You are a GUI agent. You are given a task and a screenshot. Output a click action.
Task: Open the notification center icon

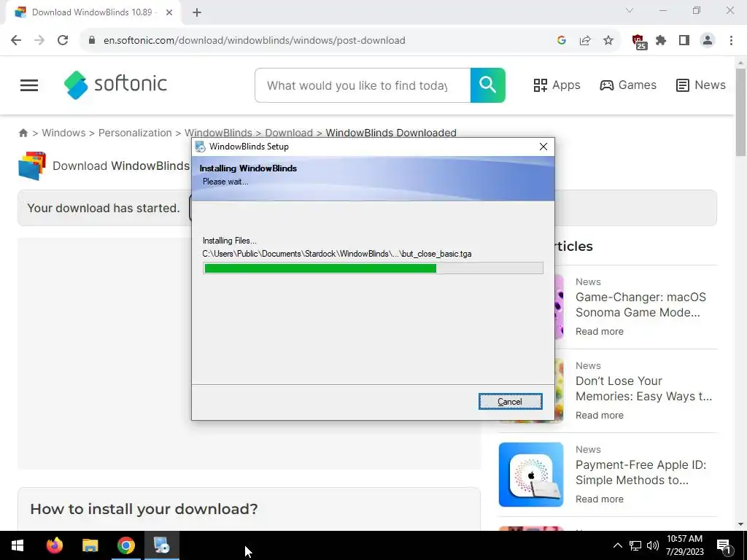click(x=724, y=546)
